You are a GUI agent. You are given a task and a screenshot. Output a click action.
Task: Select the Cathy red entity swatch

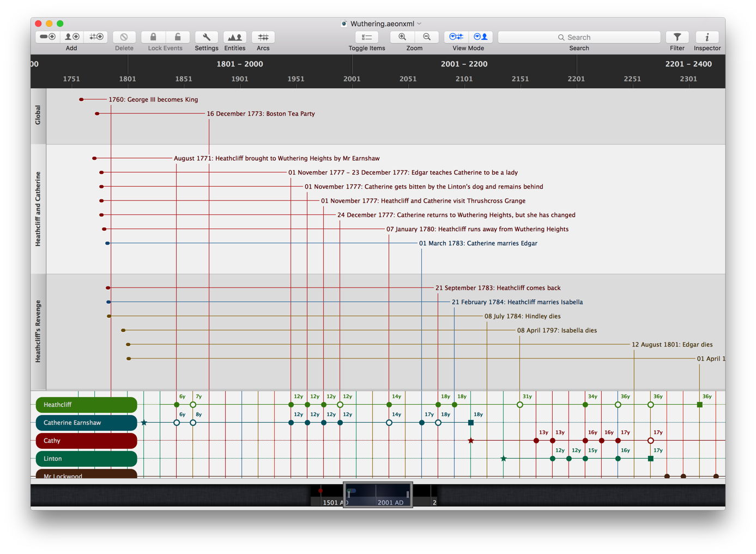click(86, 441)
